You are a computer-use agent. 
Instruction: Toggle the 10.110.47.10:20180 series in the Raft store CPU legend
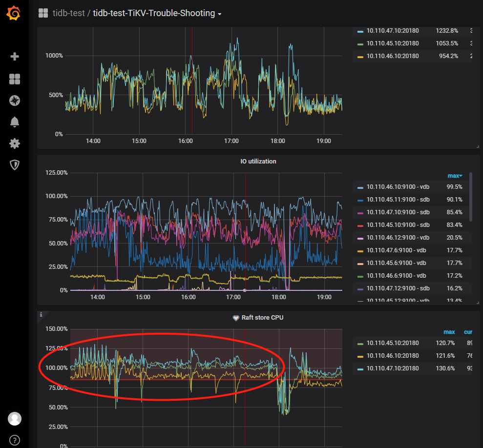(x=393, y=368)
